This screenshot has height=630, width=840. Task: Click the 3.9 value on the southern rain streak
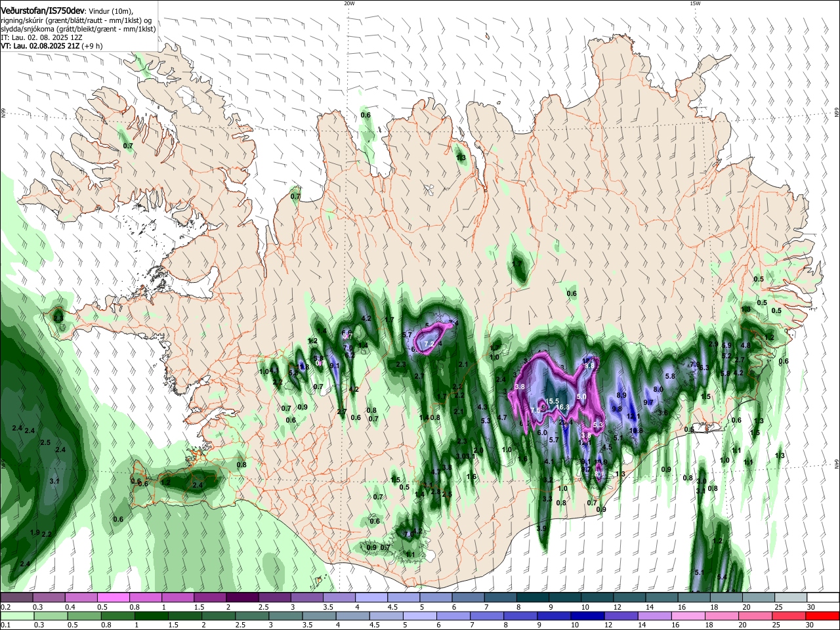(x=541, y=528)
